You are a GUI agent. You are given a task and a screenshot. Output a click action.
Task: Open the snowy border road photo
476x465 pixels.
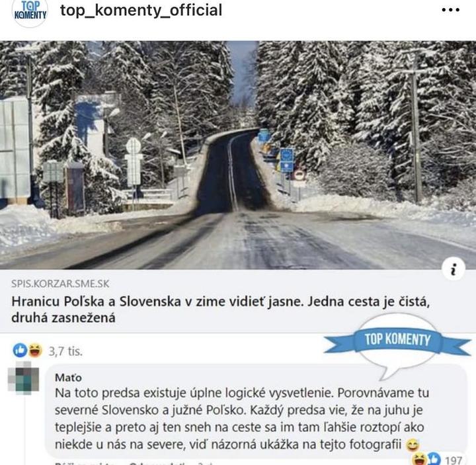pyautogui.click(x=238, y=155)
